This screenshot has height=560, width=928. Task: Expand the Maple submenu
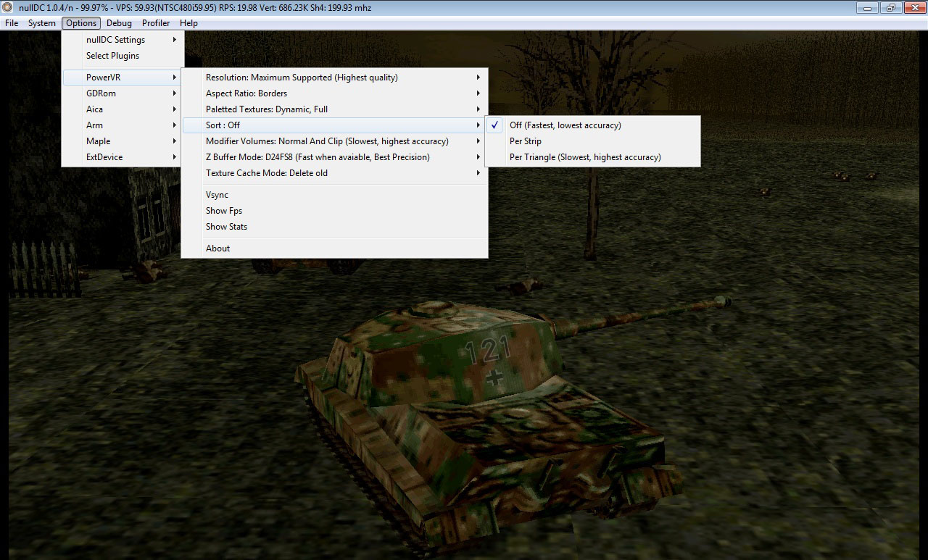coord(122,141)
